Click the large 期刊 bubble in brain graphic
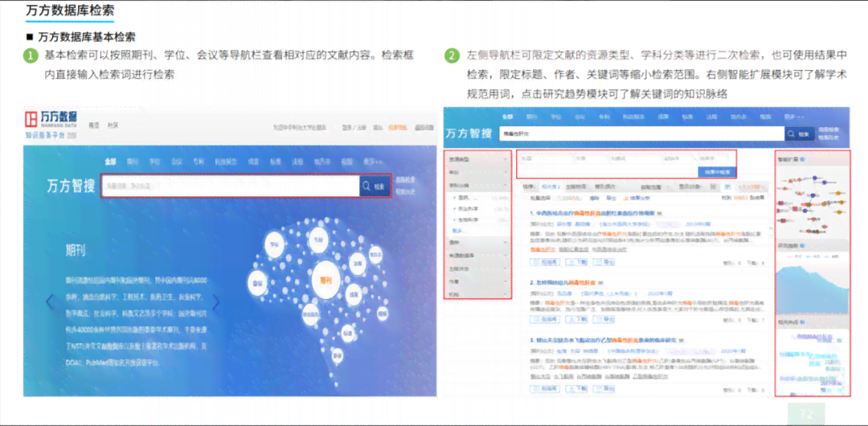This screenshot has width=868, height=426. click(325, 280)
